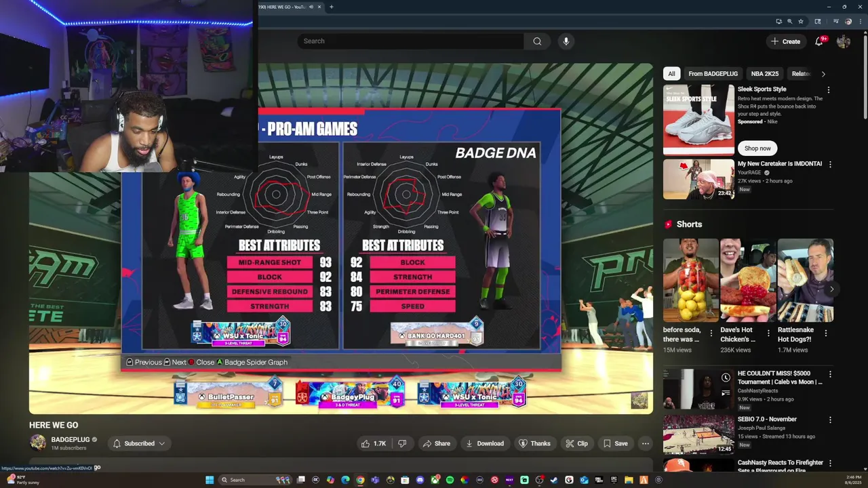Viewport: 868px width, 488px height.
Task: Dislike the video with thumbs down
Action: tap(402, 443)
